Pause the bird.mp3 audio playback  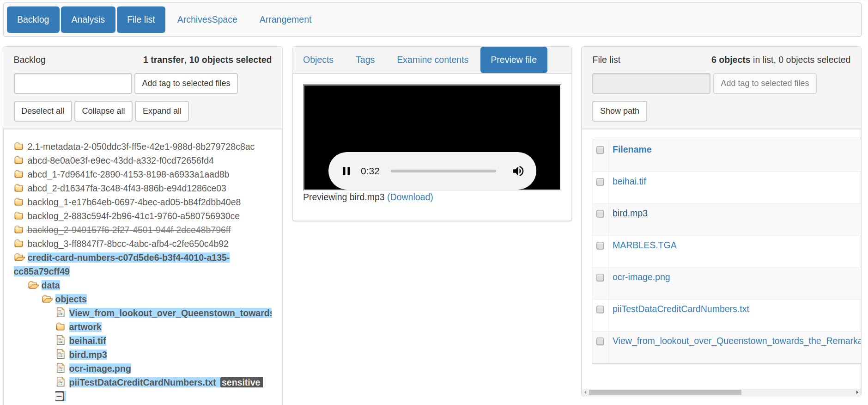(346, 171)
